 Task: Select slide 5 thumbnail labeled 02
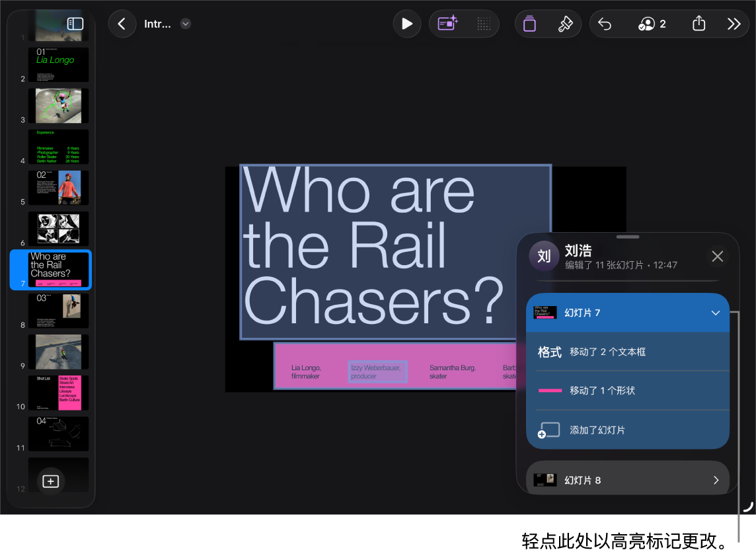pos(58,188)
